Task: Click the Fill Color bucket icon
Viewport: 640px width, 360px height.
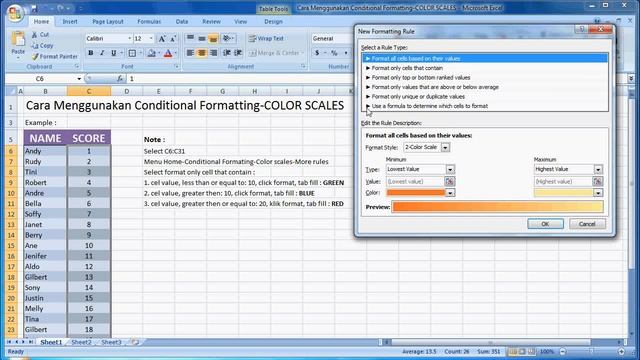Action: [x=151, y=53]
